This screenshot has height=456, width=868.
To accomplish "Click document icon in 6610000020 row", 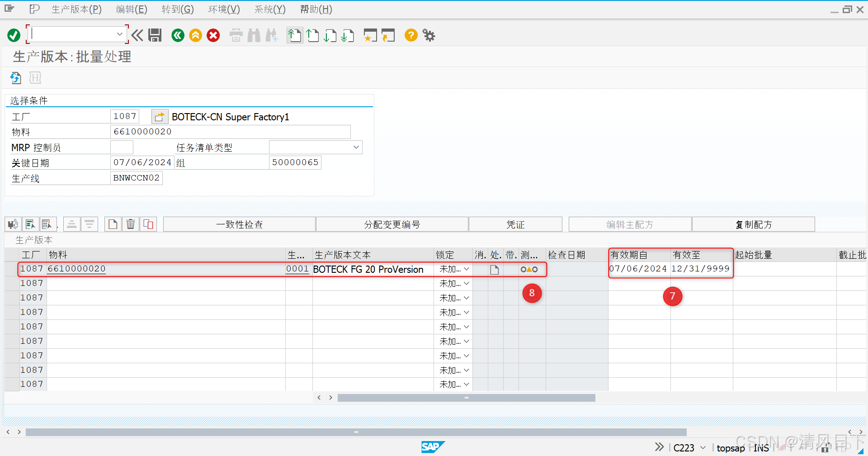I will pyautogui.click(x=495, y=270).
